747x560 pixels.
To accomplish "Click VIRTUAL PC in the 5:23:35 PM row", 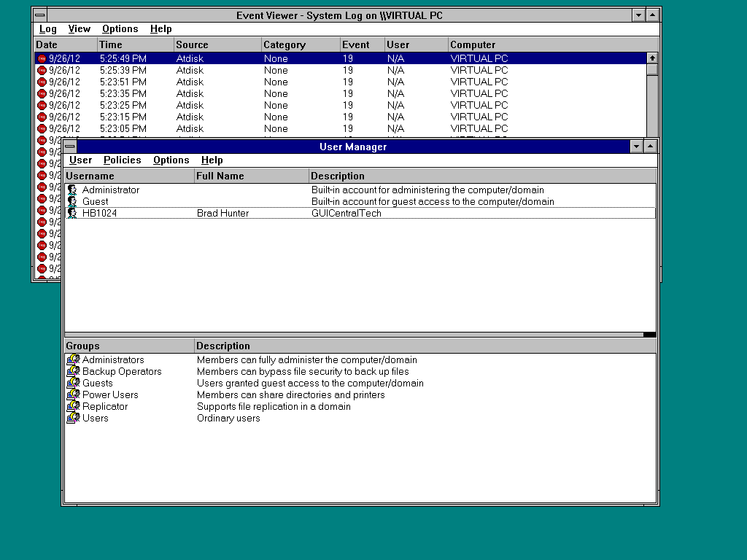I will coord(479,94).
